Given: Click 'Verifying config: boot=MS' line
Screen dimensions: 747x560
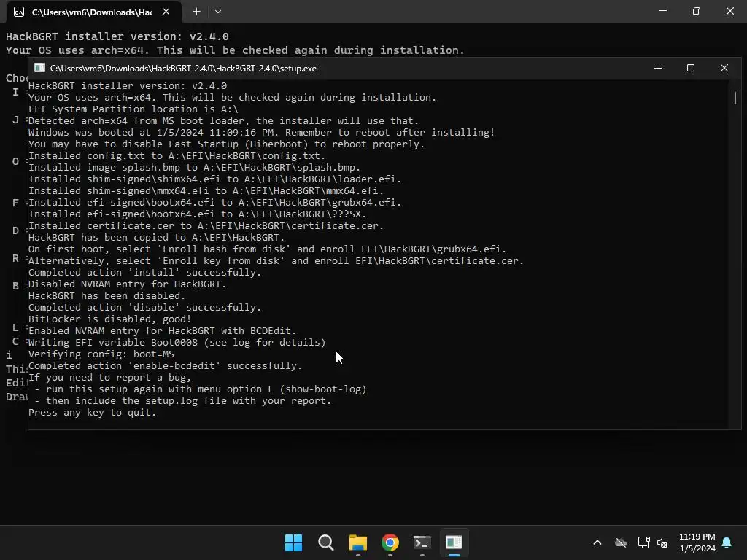Looking at the screenshot, I should 101,354.
